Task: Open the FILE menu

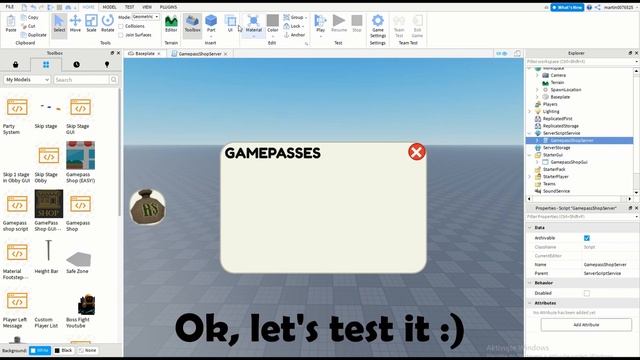Action: tap(9, 7)
